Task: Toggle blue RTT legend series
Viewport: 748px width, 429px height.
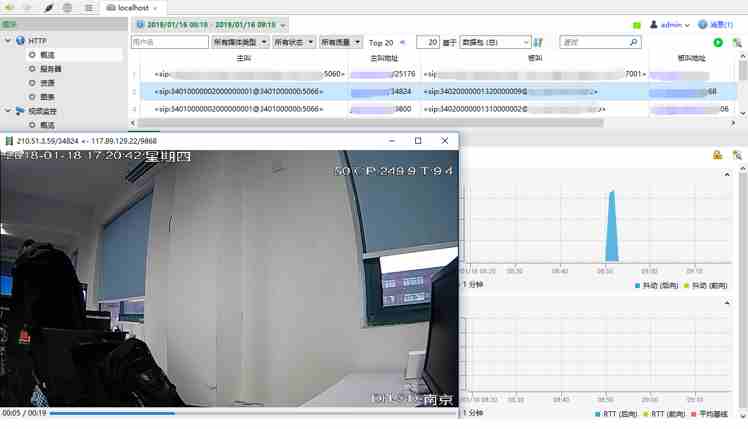Action: coord(616,414)
